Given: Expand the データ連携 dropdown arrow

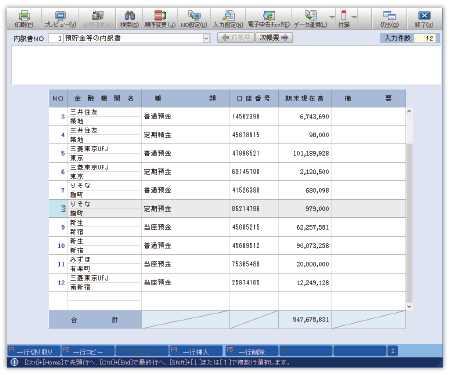Looking at the screenshot, I should click(x=332, y=17).
